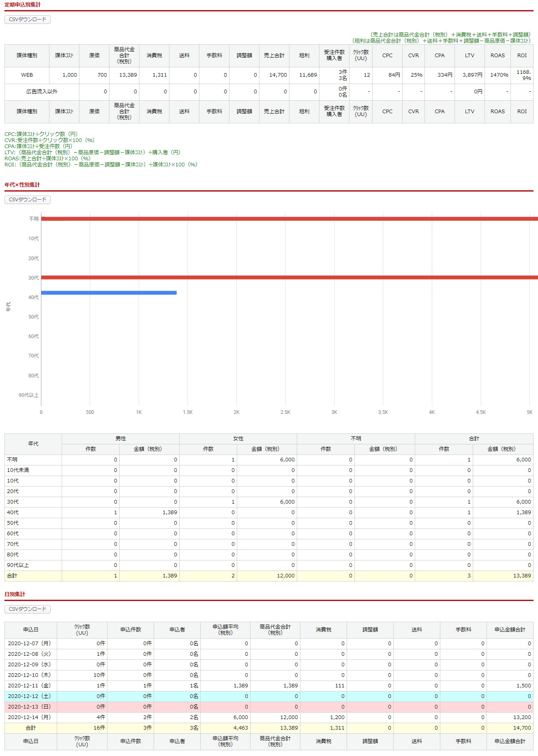The image size is (538, 756).
Task: Click the 13,200 total for 2020-12-14
Action: click(522, 717)
